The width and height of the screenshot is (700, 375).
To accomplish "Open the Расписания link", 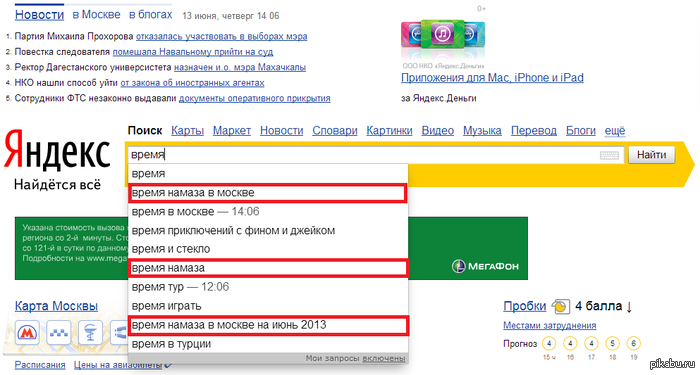I will pos(40,365).
